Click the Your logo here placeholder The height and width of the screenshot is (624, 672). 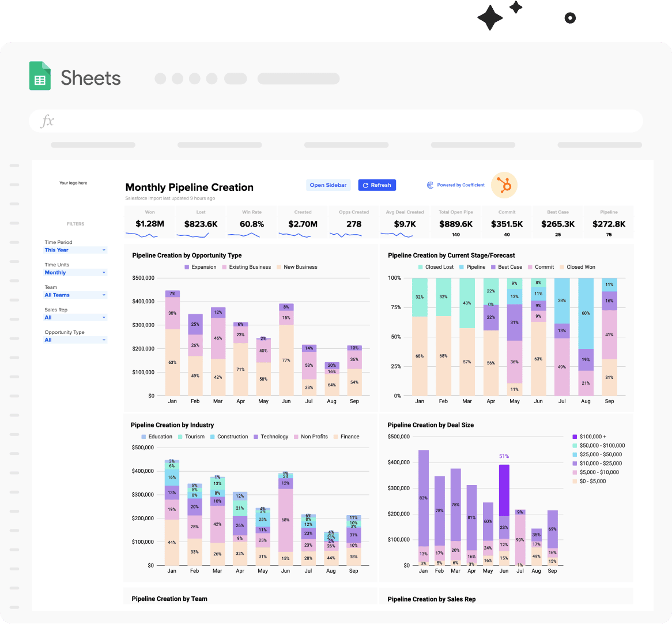tap(73, 183)
